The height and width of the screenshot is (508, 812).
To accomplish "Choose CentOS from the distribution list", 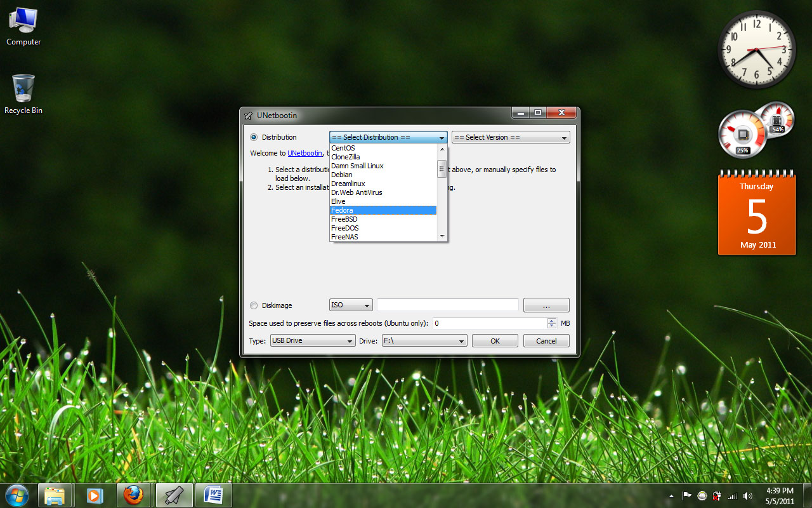I will pyautogui.click(x=383, y=148).
